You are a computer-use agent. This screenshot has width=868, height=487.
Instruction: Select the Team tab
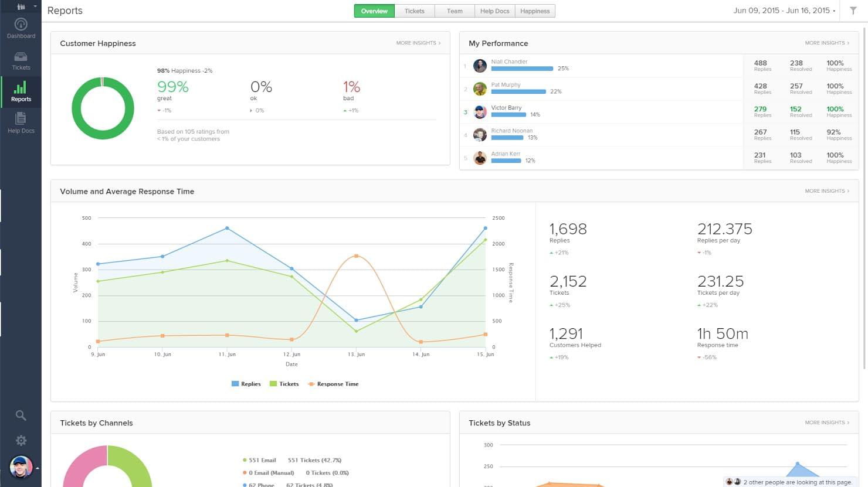[x=455, y=11]
